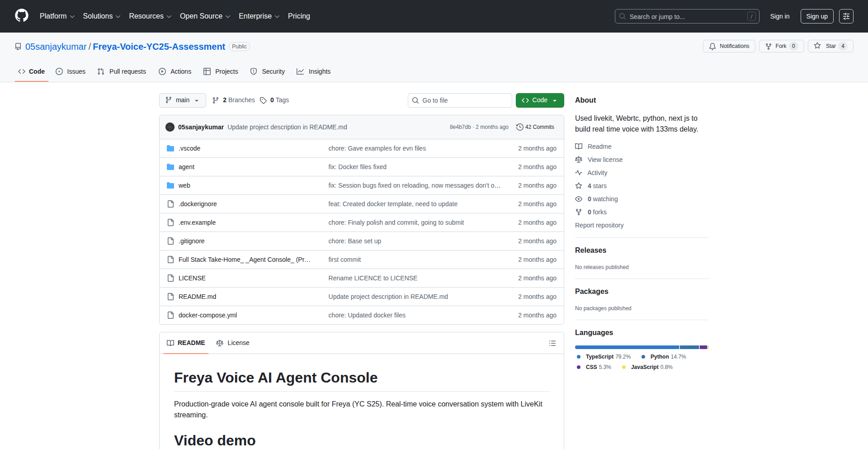The width and height of the screenshot is (868, 449).
Task: Expand the main branch dropdown
Action: click(x=182, y=100)
